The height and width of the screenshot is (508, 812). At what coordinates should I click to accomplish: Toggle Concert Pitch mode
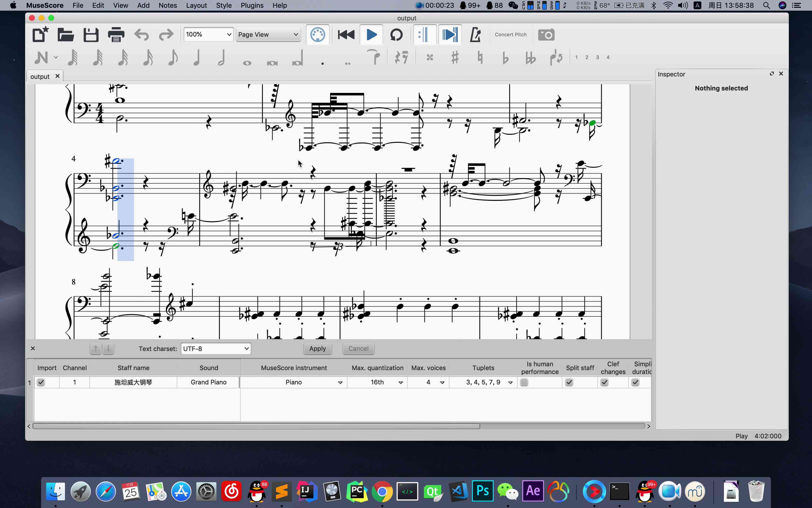point(510,35)
